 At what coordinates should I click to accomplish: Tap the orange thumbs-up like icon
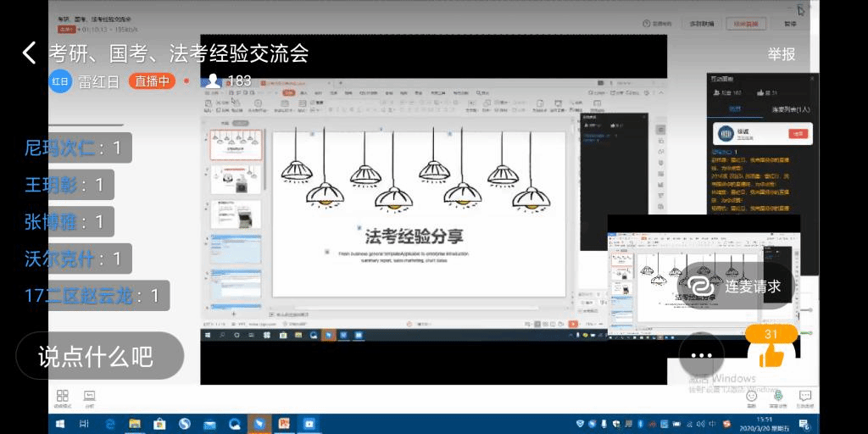771,356
